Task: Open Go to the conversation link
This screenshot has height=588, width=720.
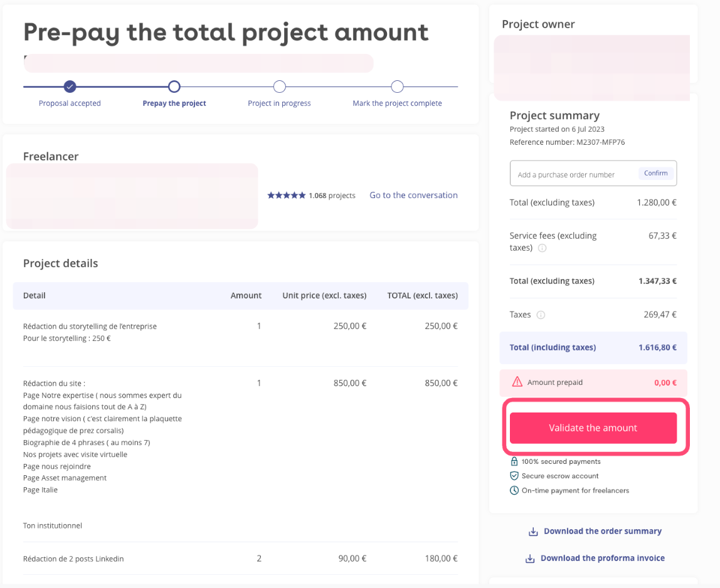Action: [413, 196]
